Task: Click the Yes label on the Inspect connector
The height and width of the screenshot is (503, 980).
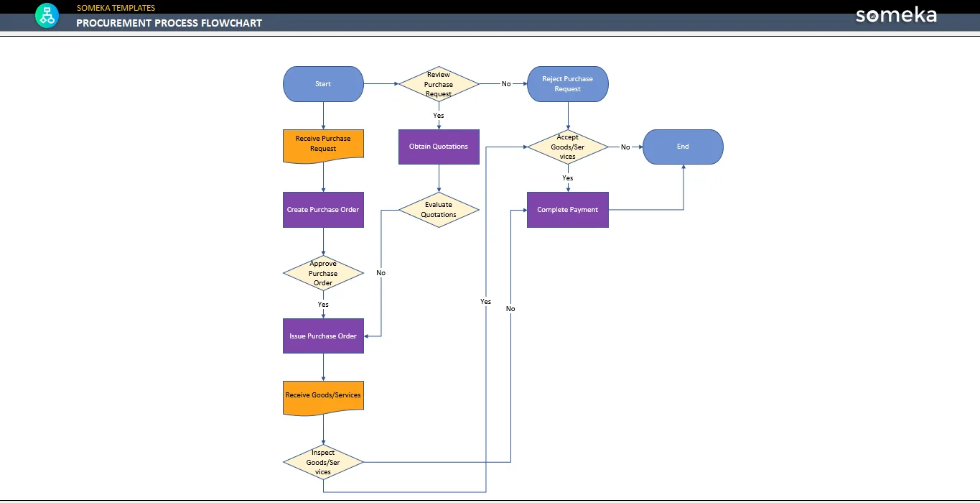Action: (x=486, y=302)
